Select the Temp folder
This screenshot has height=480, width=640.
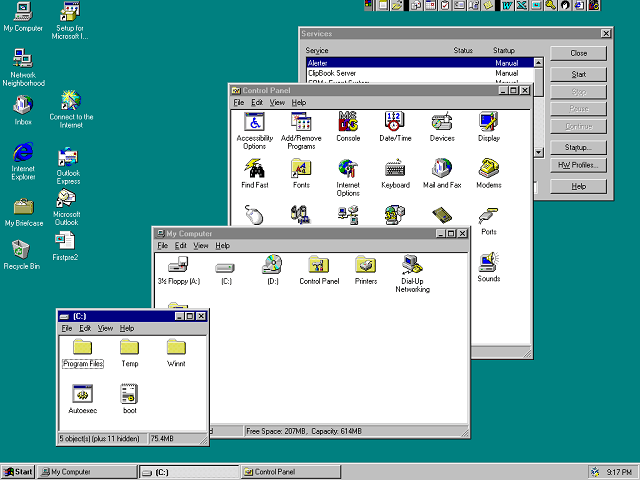(x=130, y=353)
